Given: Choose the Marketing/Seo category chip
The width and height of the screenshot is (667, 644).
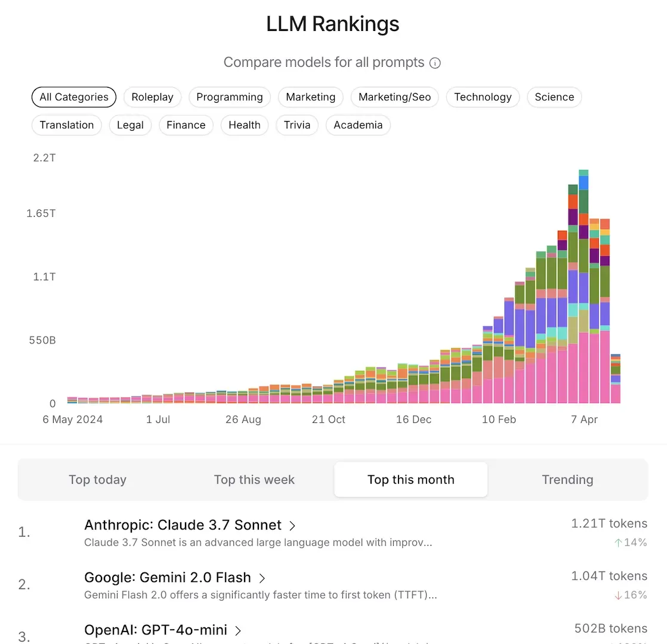Looking at the screenshot, I should [x=395, y=97].
